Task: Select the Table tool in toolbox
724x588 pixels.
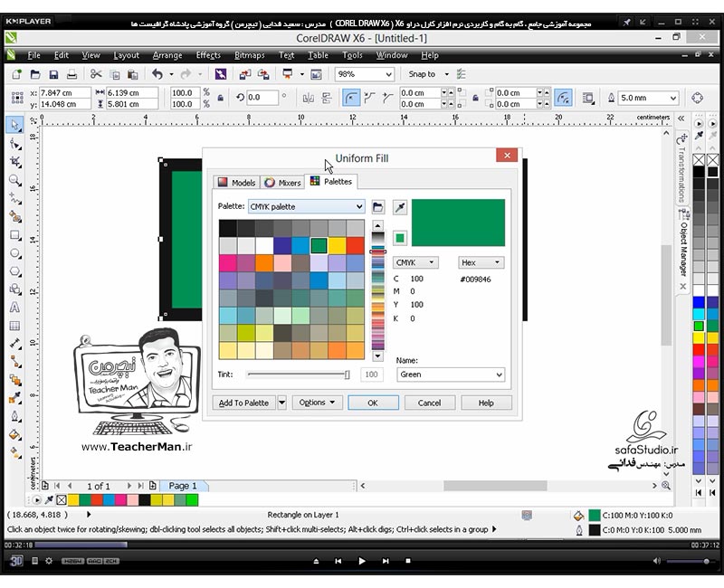Action: (x=14, y=326)
